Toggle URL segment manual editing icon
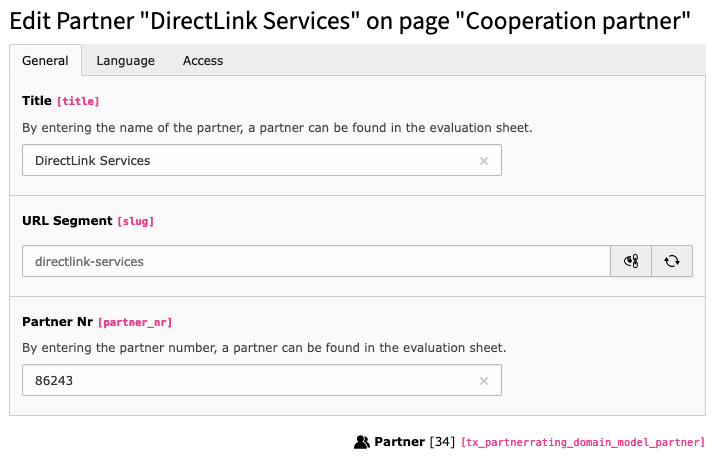Screen dimensions: 716x459 631,261
